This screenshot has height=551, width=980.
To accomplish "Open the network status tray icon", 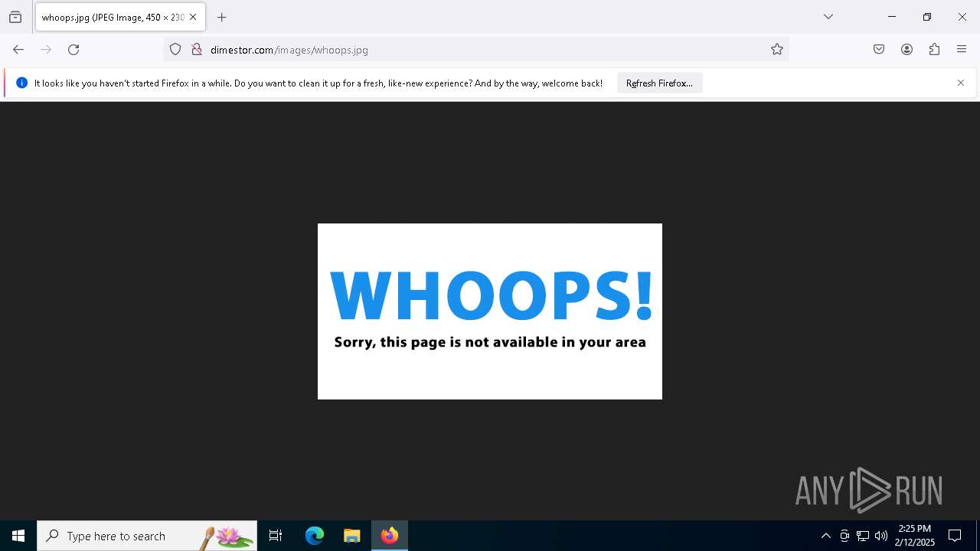I will pyautogui.click(x=863, y=536).
